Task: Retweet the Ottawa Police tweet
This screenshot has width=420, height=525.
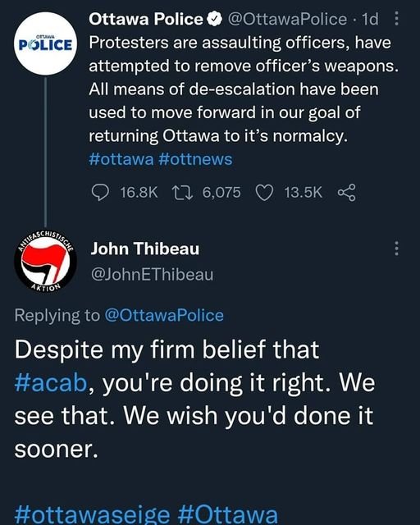Action: point(182,193)
